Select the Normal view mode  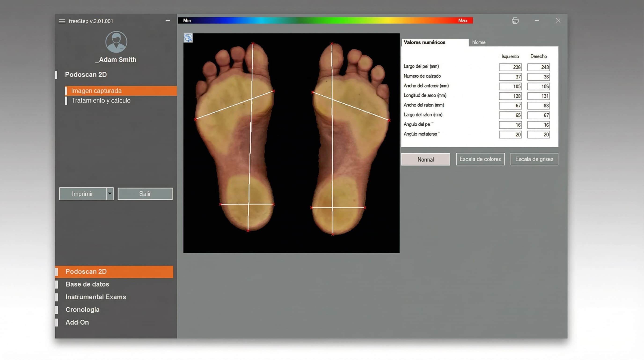pos(425,159)
